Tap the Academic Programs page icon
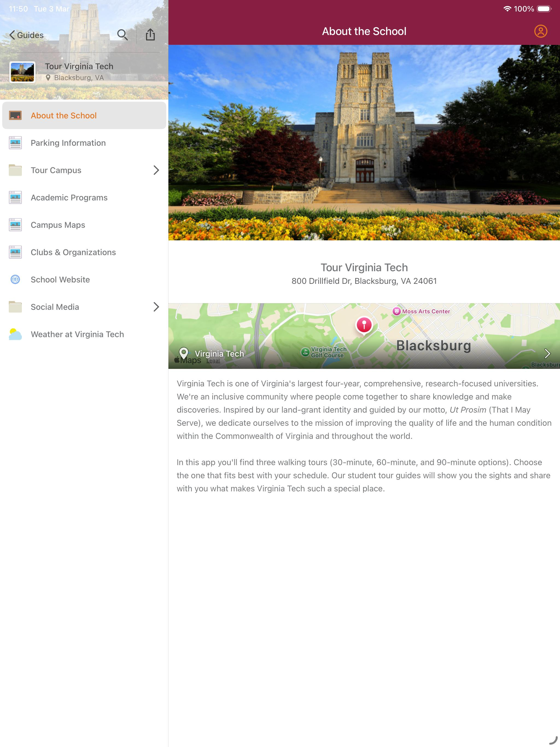Viewport: 560px width, 747px height. [15, 198]
